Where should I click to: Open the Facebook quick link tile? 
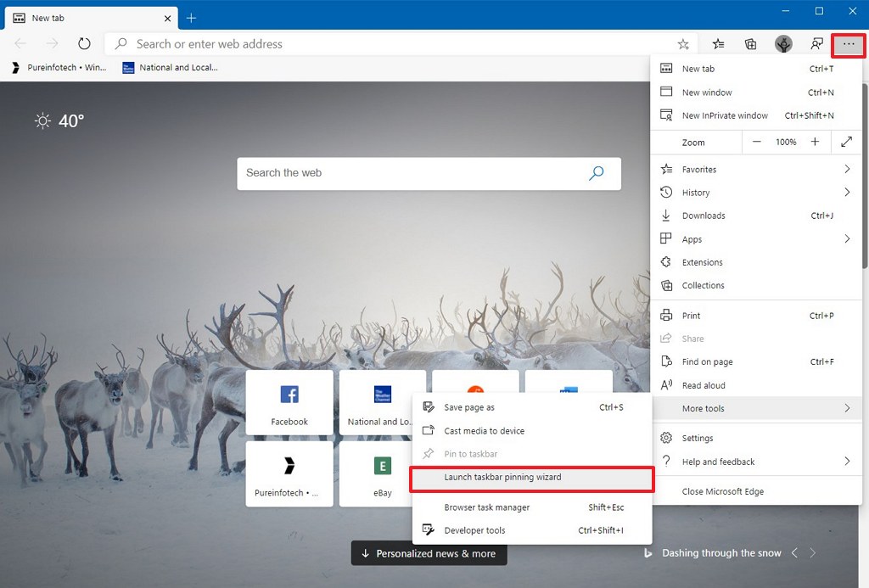(289, 402)
